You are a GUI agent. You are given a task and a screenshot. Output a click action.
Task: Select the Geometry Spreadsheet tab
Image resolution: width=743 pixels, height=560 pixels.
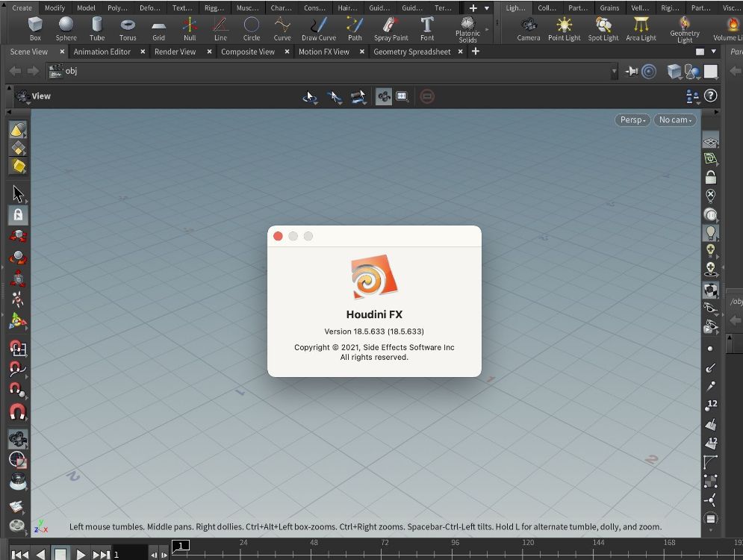tap(411, 52)
